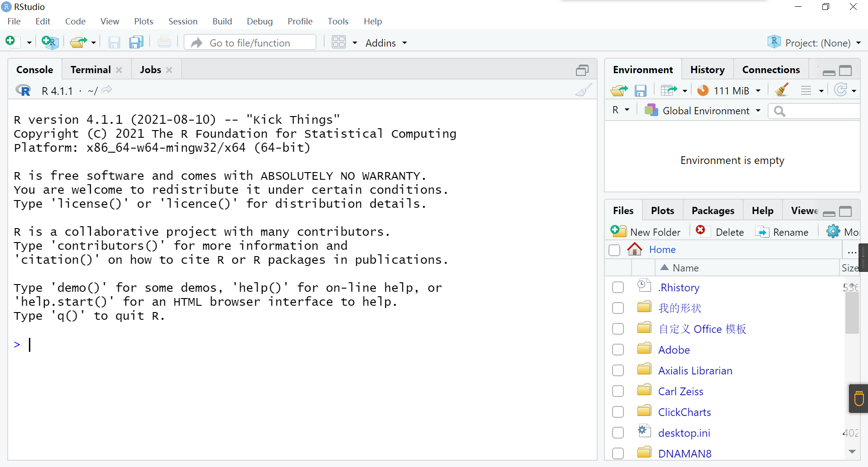Select checkbox next to 我的形状 folder
Image resolution: width=868 pixels, height=467 pixels.
[x=618, y=308]
